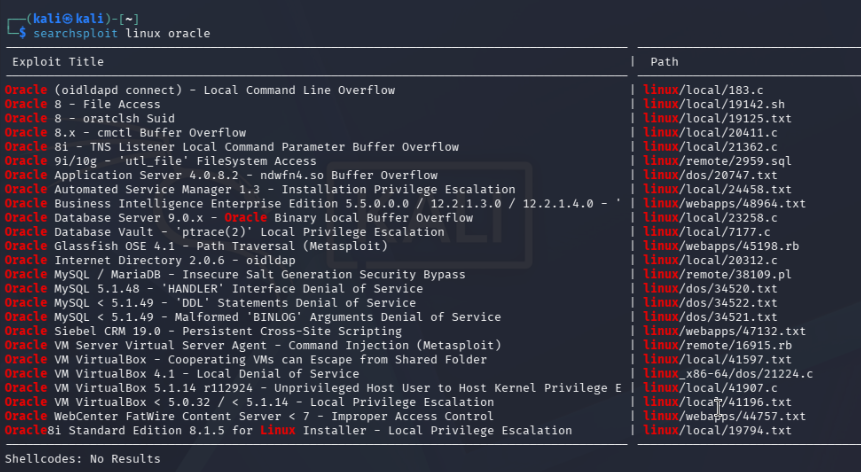Click the path 'linux/remote/16915.rb'
Viewport: 861px width, 472px height.
(718, 346)
